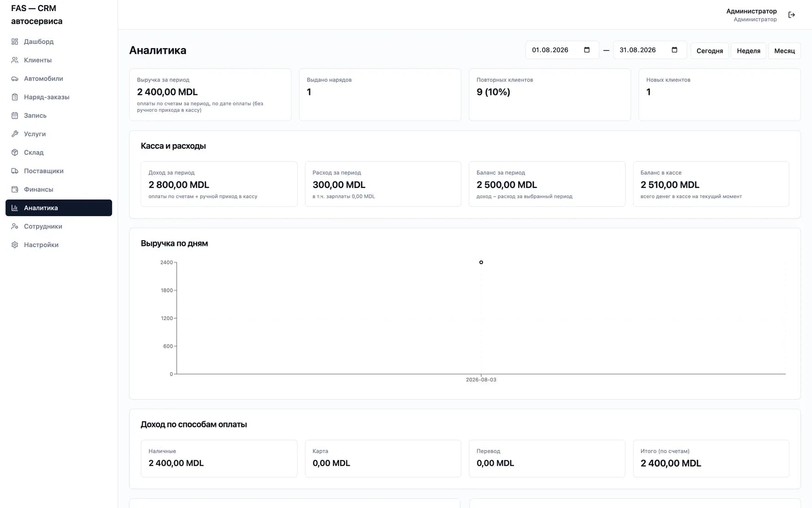Image resolution: width=812 pixels, height=508 pixels.
Task: Click the Запись calendar icon
Action: (15, 115)
